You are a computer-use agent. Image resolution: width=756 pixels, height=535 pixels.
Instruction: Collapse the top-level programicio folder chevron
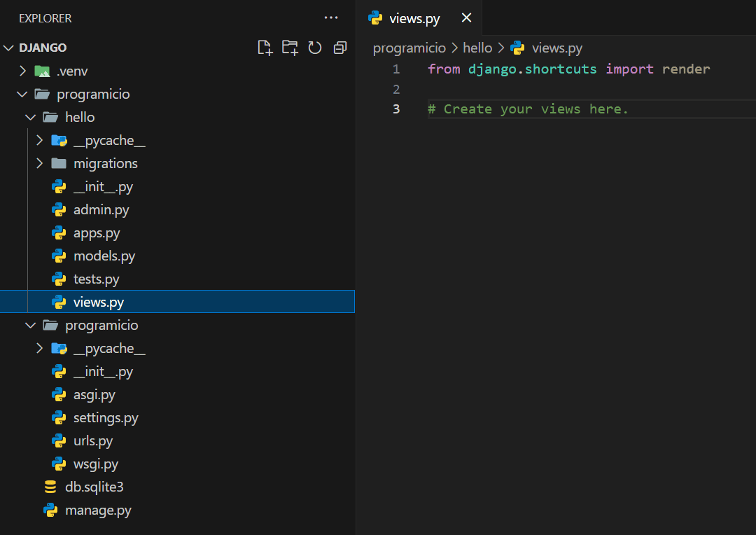22,94
